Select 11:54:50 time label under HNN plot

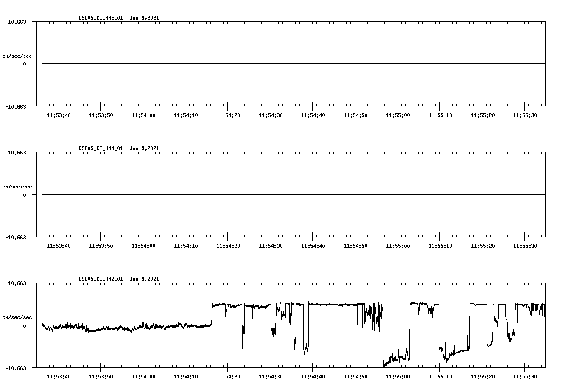[355, 246]
